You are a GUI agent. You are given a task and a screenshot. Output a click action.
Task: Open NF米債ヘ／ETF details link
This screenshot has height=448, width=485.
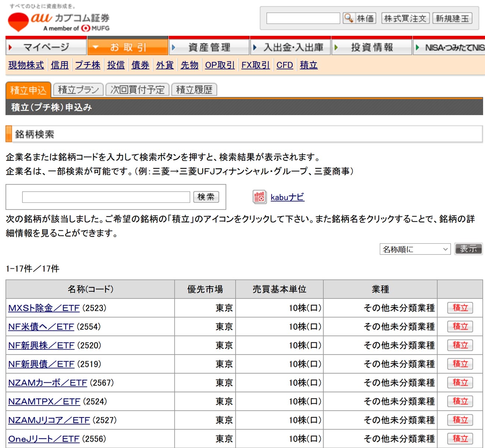click(41, 326)
